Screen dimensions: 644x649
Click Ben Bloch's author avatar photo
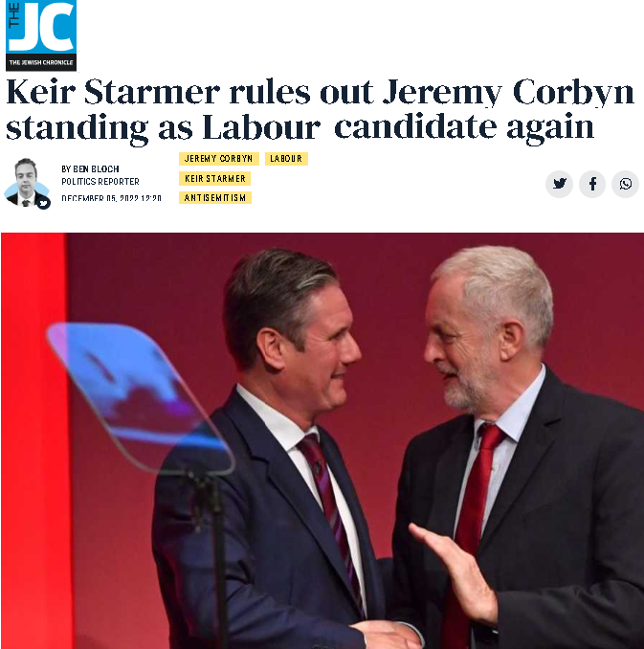[26, 182]
